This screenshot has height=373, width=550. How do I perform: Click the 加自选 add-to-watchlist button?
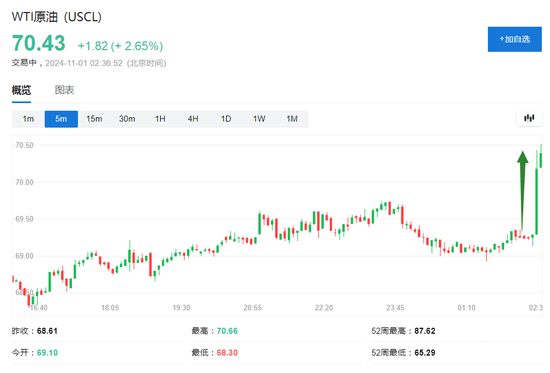click(514, 39)
